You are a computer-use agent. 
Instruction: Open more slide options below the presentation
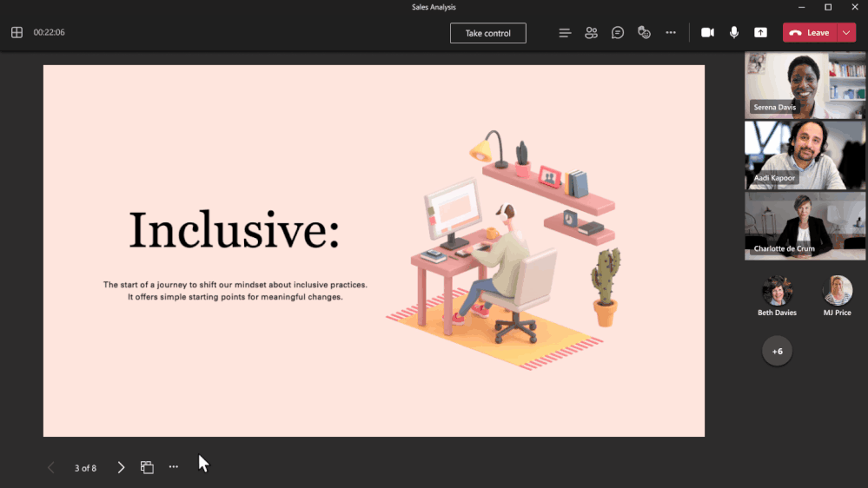(x=173, y=467)
